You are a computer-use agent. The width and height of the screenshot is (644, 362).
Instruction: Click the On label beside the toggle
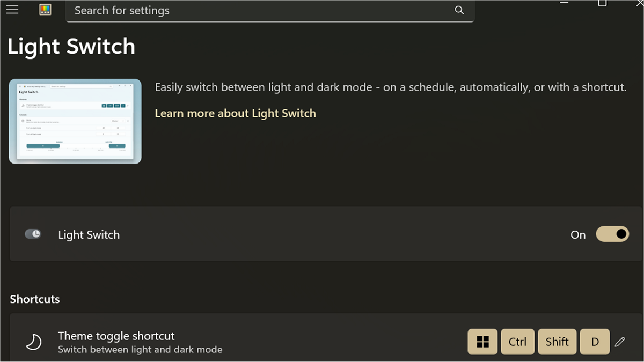click(578, 235)
